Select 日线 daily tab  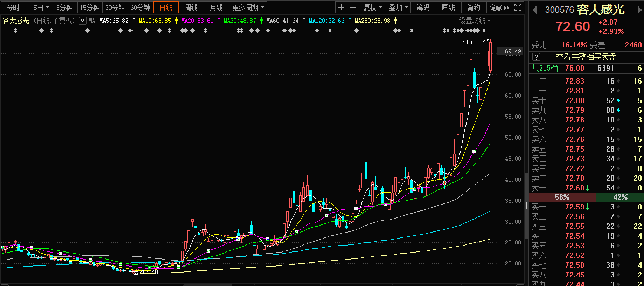(166, 8)
